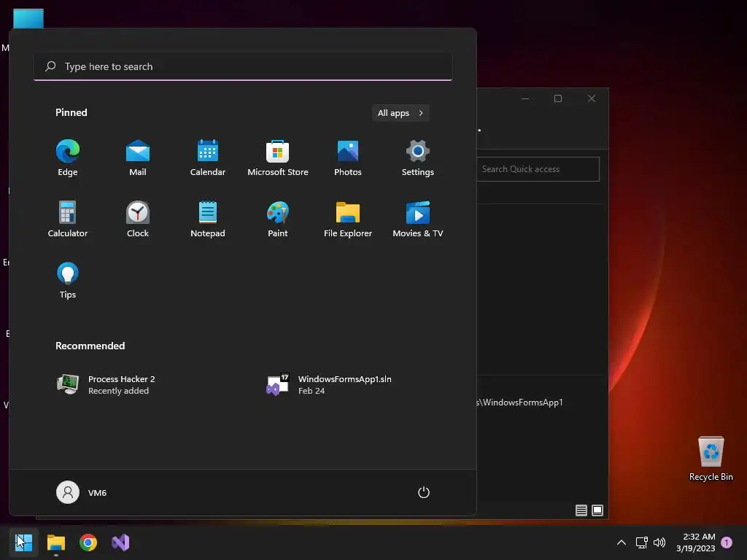Open network status in system tray
The image size is (747, 560).
tap(642, 542)
